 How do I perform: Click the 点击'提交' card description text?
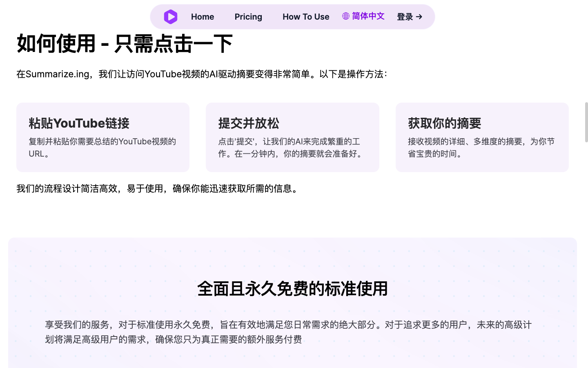292,147
